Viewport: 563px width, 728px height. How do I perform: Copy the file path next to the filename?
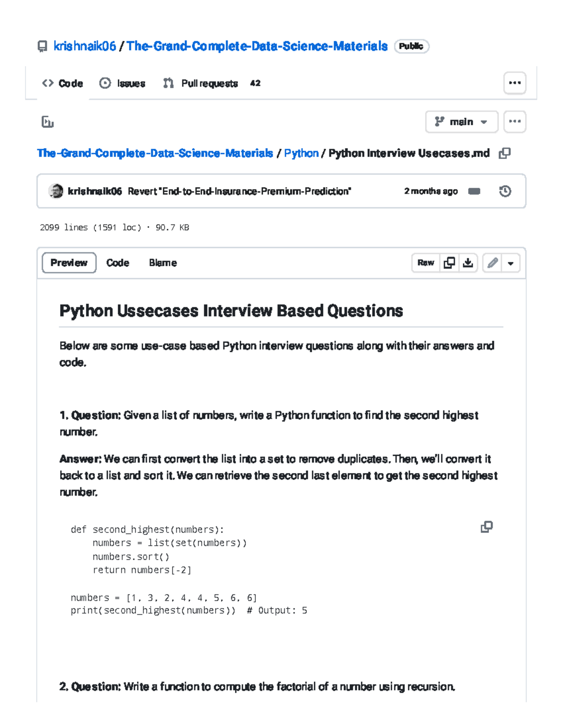505,153
